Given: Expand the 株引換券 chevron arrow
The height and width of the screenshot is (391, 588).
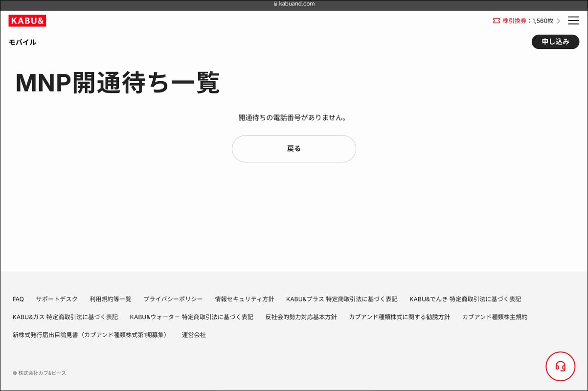Looking at the screenshot, I should click(559, 21).
